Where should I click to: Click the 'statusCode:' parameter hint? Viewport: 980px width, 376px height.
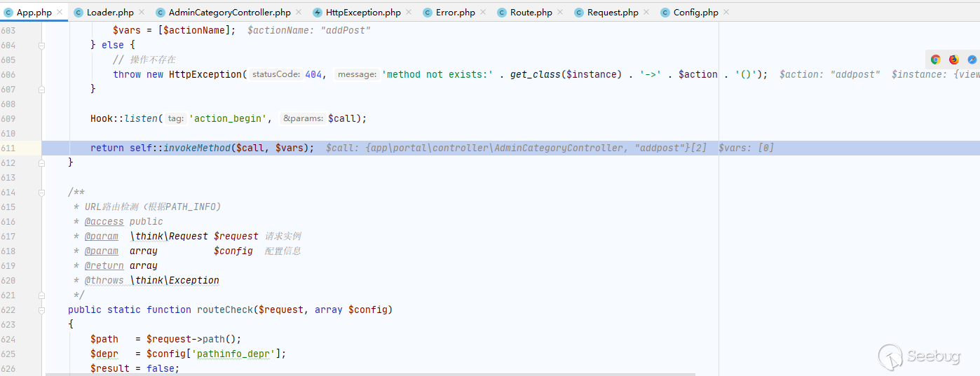click(276, 74)
